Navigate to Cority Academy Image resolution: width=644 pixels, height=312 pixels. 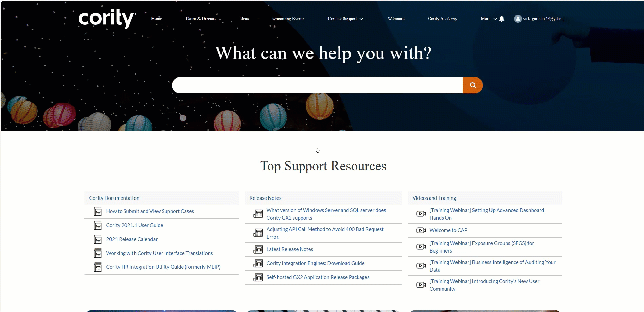tap(442, 19)
